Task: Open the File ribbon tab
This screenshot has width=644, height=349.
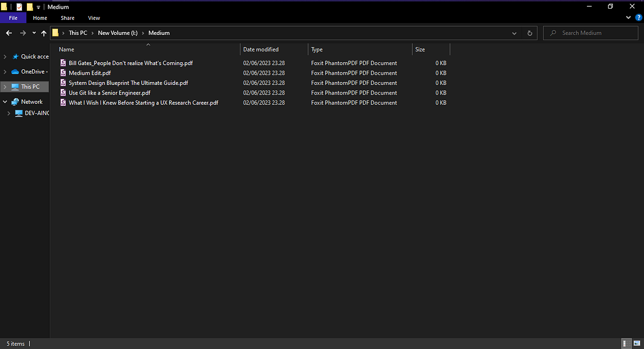Action: (x=13, y=18)
